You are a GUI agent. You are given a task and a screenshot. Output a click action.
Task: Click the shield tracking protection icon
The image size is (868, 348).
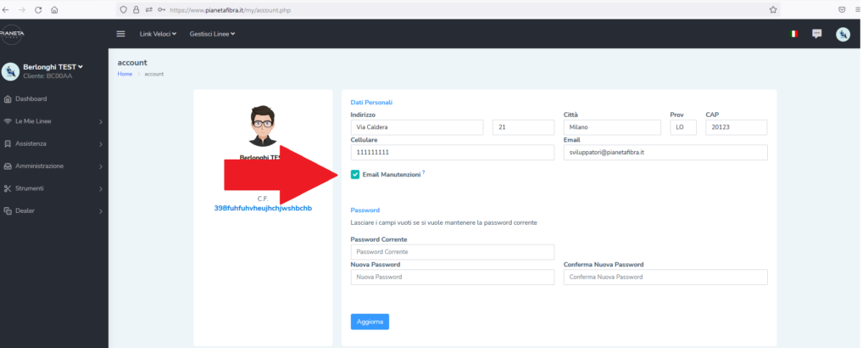124,10
